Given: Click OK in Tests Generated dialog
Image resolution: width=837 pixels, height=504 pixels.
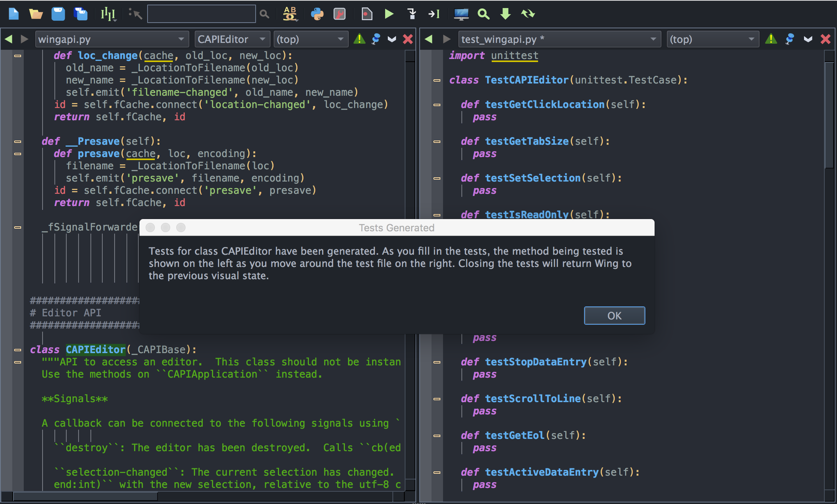Looking at the screenshot, I should coord(614,316).
